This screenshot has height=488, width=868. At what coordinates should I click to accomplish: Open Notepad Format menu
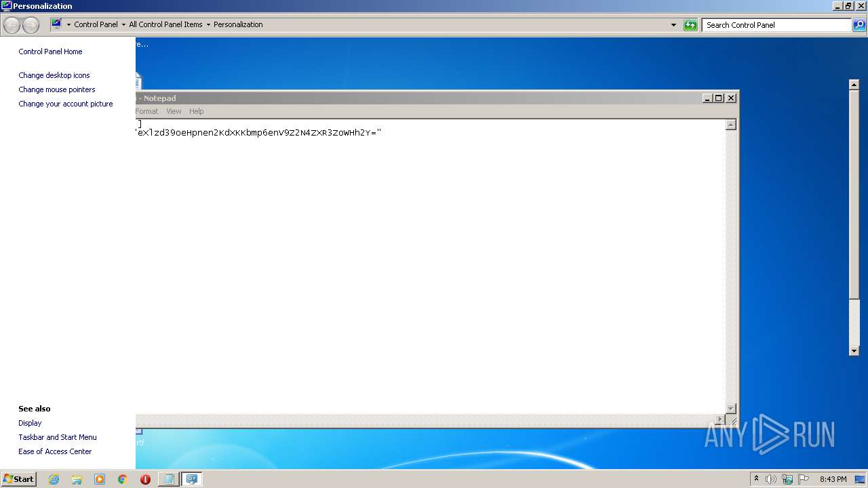(x=146, y=111)
